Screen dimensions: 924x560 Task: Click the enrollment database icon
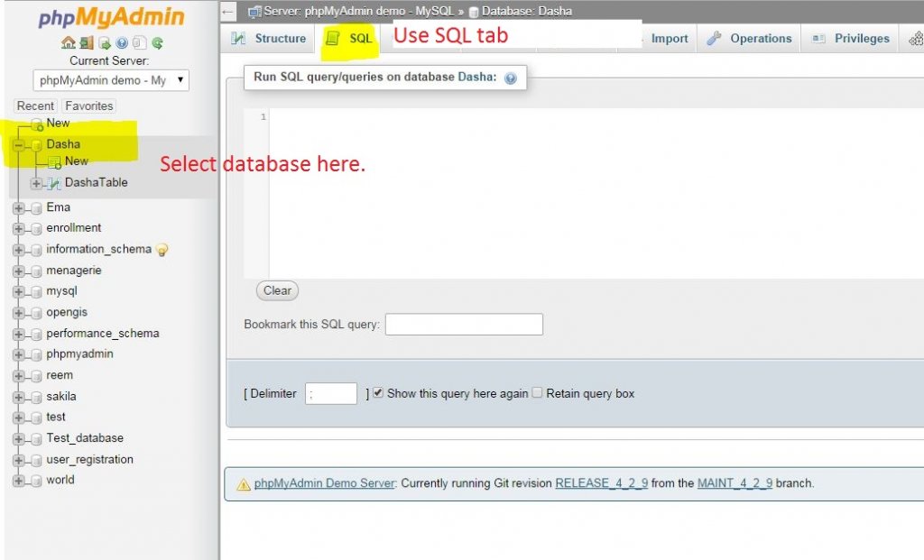(x=36, y=228)
